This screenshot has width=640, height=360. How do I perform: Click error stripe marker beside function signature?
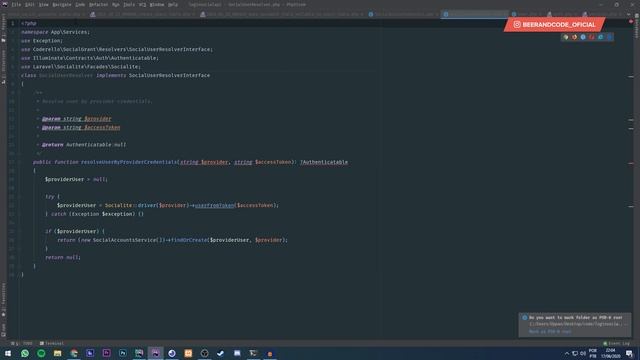631,163
